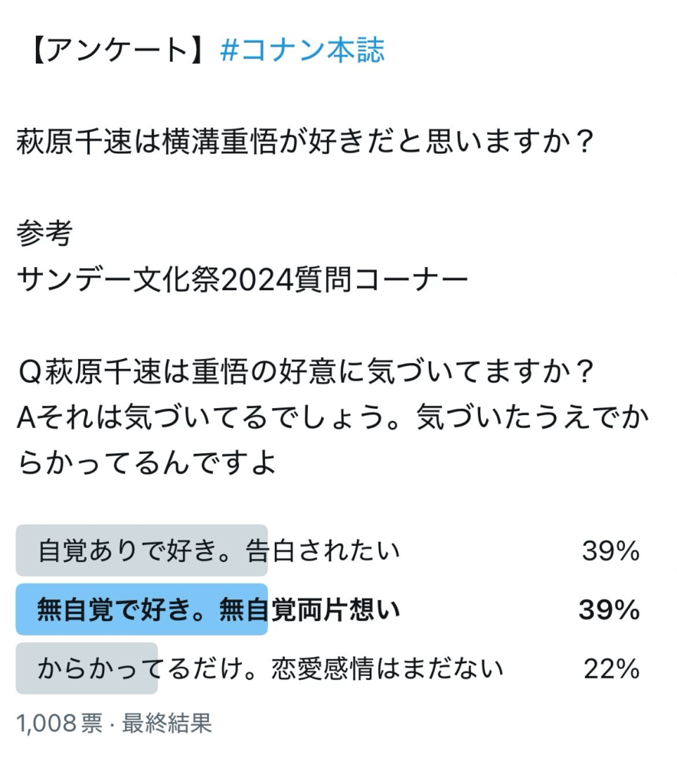Image resolution: width=677 pixels, height=784 pixels.
Task: Click the final line らかってるんですよ
Action: coord(146,464)
